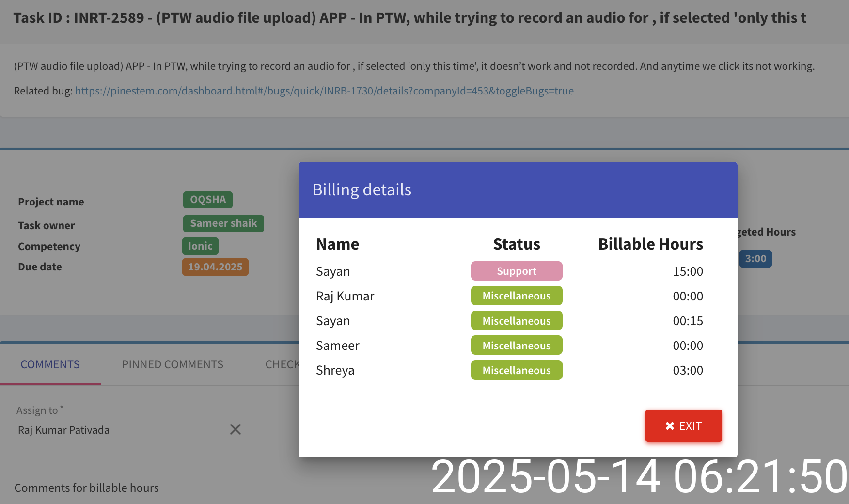Click the OQSHA project name badge
The width and height of the screenshot is (849, 504).
tap(207, 200)
